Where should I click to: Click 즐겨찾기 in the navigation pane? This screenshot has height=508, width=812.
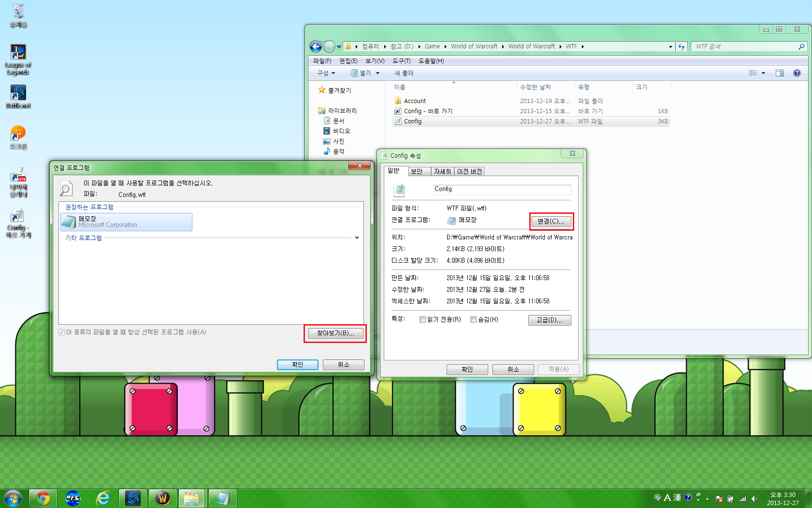pos(334,90)
